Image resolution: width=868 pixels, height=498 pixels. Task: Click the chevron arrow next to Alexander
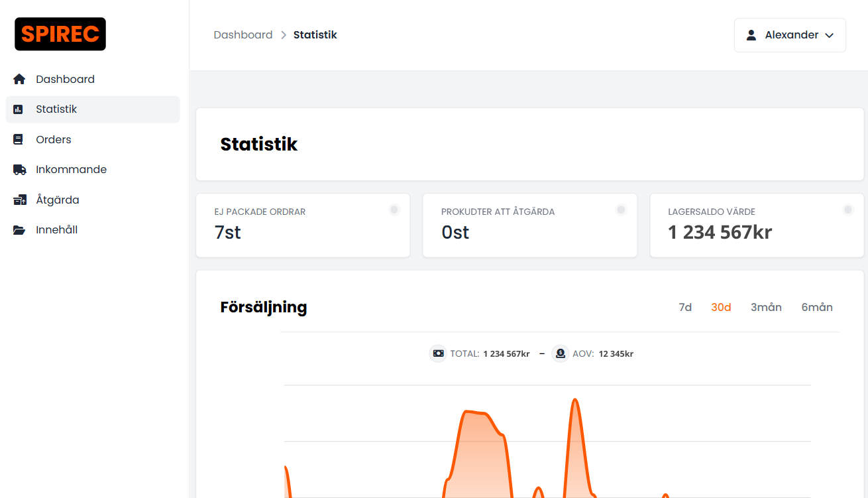click(829, 36)
